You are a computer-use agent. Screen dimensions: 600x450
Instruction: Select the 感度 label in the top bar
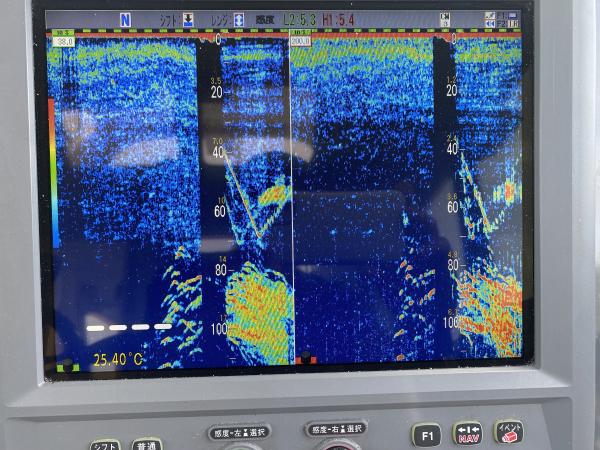click(x=265, y=20)
